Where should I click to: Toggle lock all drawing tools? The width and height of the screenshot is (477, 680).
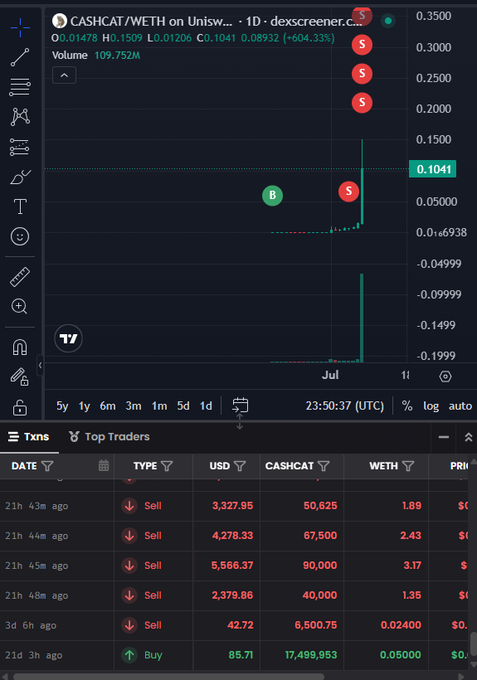[20, 407]
